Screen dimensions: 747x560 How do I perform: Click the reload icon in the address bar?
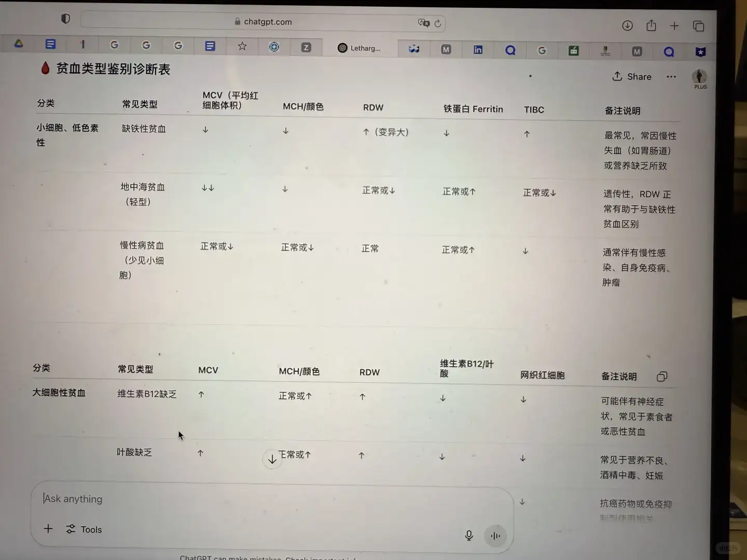438,23
